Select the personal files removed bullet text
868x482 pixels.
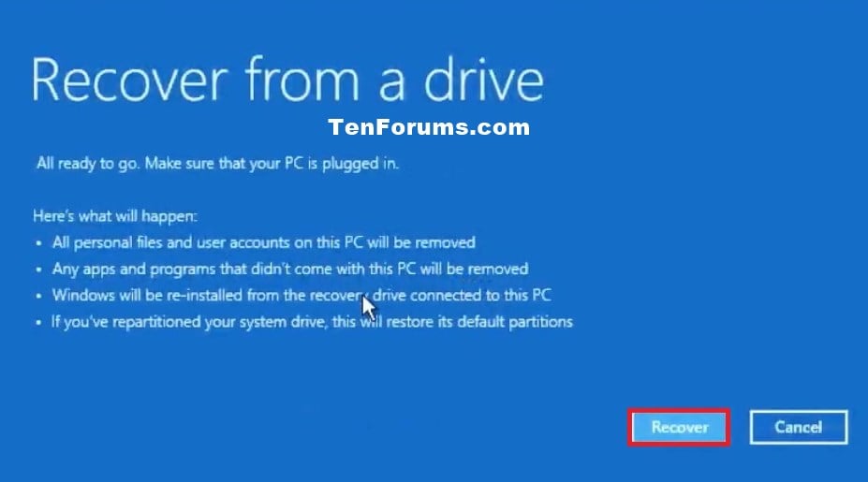click(x=263, y=243)
